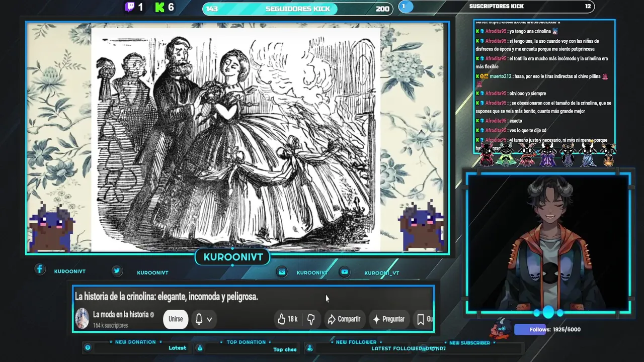The width and height of the screenshot is (644, 362).
Task: Click the KUROONIVT text beside Facebook icon
Action: pyautogui.click(x=70, y=271)
